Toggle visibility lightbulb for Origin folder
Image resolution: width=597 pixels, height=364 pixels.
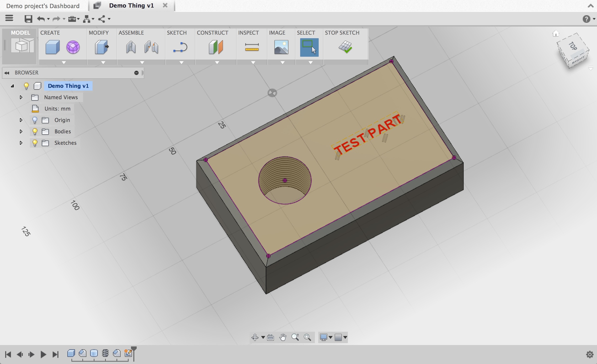point(35,120)
